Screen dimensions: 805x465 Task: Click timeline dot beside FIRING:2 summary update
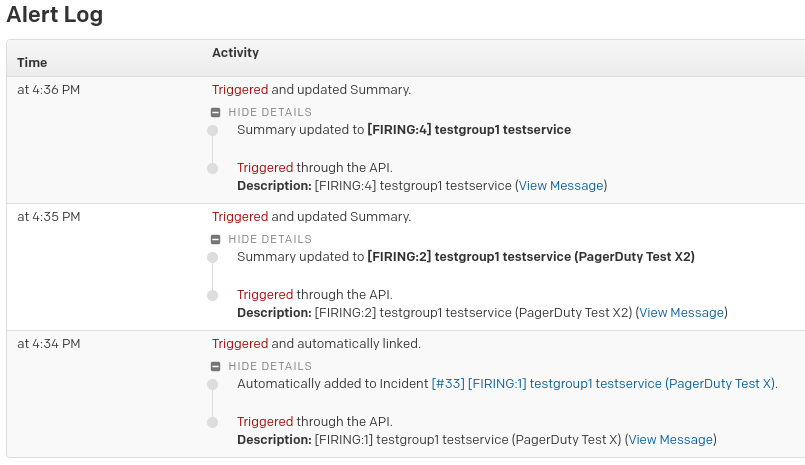pos(212,258)
